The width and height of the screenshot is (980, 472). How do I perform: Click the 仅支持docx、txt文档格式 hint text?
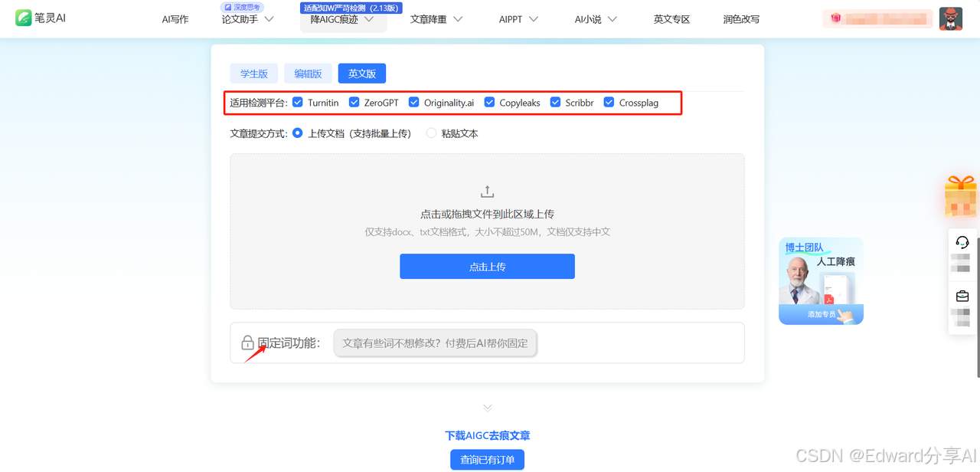487,231
